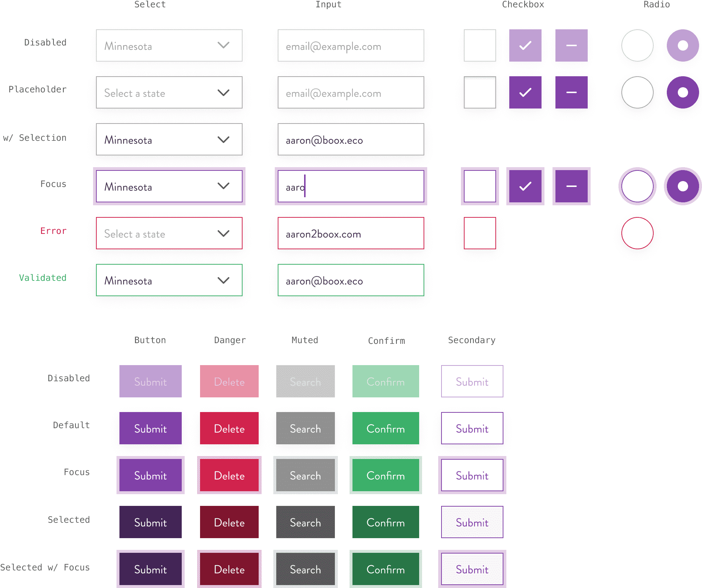The image size is (702, 588).
Task: Click the Focus row Confirm button
Action: pos(385,475)
